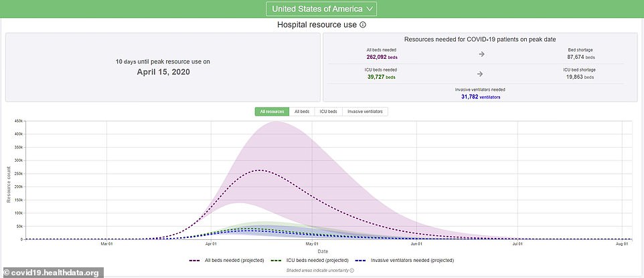Click the May 01 x-axis label
Viewport: 644px width, 278px height.
[312, 245]
